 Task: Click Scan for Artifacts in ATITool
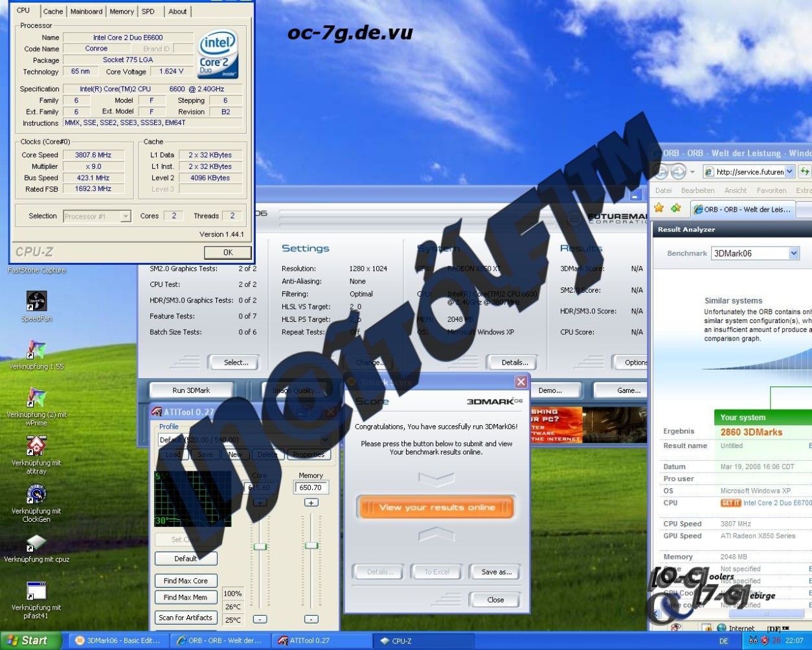[x=186, y=618]
